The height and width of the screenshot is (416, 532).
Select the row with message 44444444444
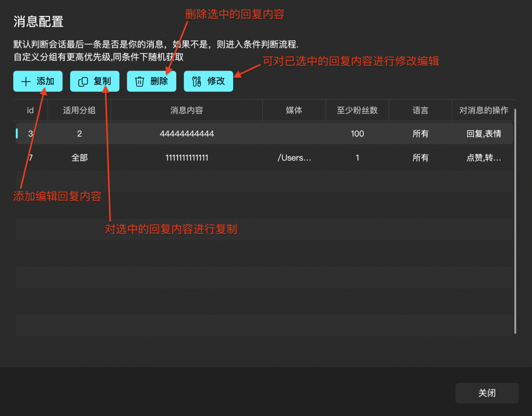pyautogui.click(x=187, y=134)
